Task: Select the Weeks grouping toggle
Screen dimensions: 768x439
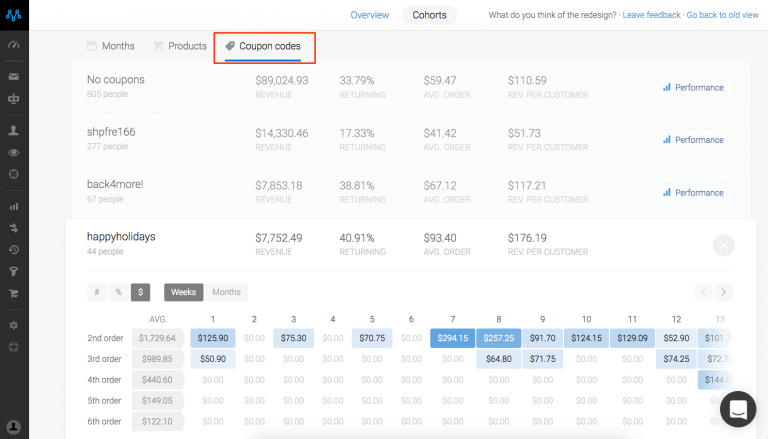Action: tap(184, 292)
